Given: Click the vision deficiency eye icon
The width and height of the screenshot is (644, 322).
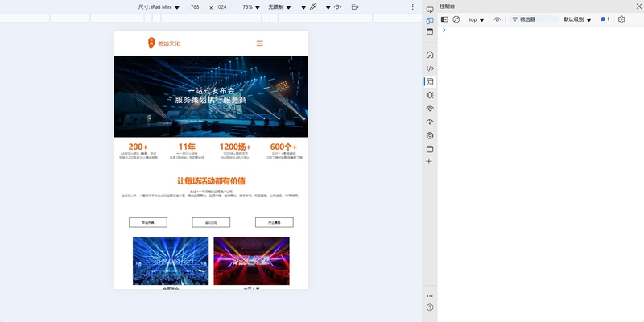Looking at the screenshot, I should pyautogui.click(x=337, y=7).
